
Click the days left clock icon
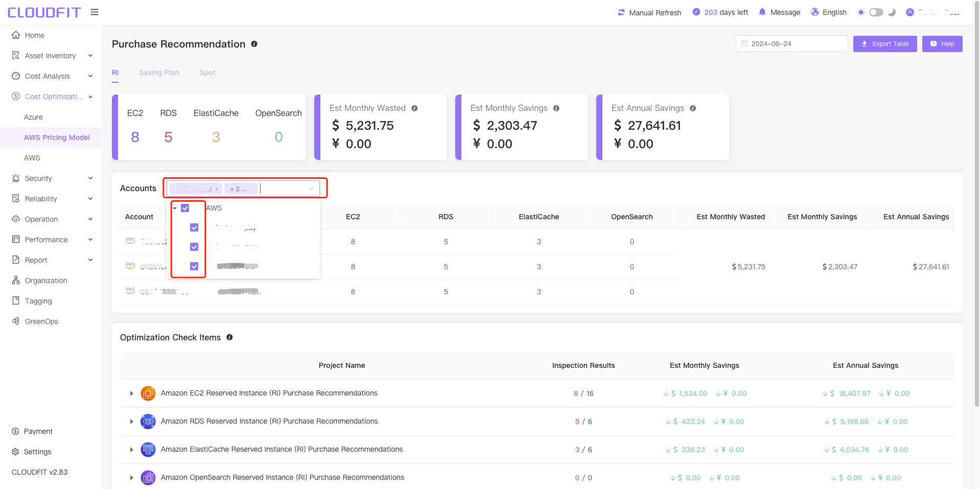coord(696,12)
